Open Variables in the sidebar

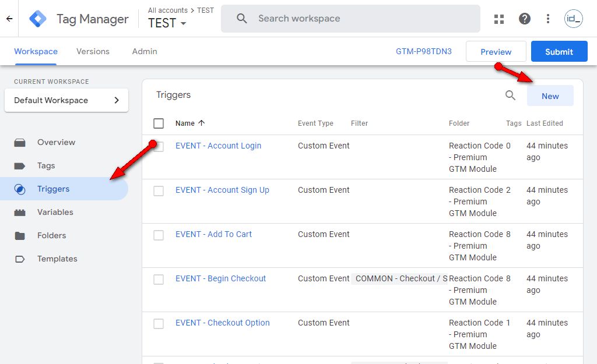point(55,212)
